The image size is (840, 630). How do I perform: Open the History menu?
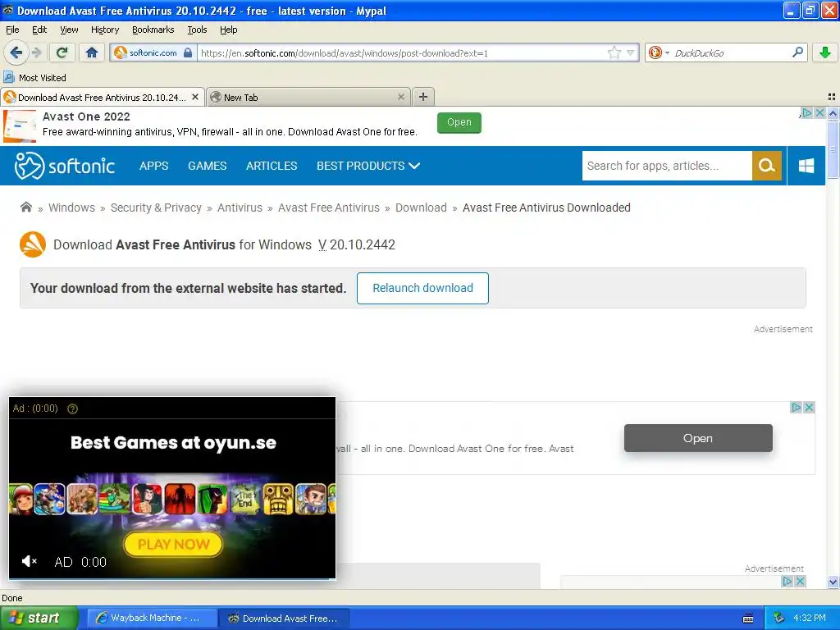coord(105,30)
